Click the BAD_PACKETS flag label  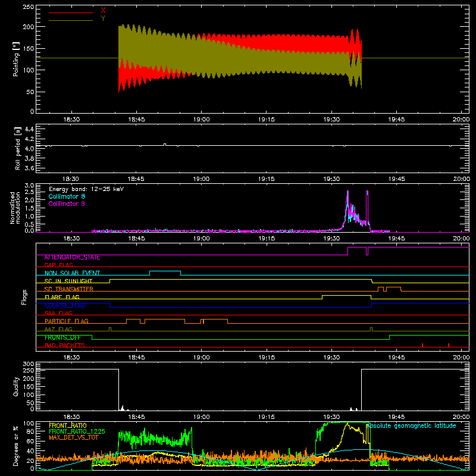click(x=65, y=345)
